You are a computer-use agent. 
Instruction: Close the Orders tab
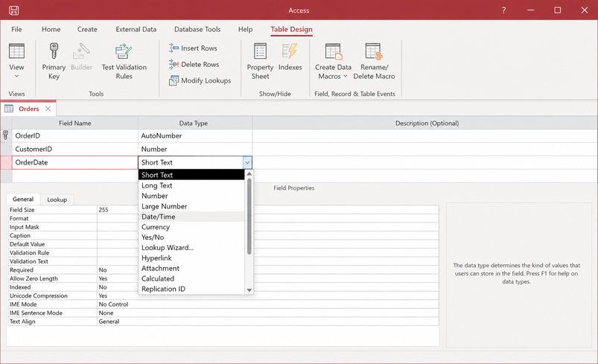tap(48, 109)
